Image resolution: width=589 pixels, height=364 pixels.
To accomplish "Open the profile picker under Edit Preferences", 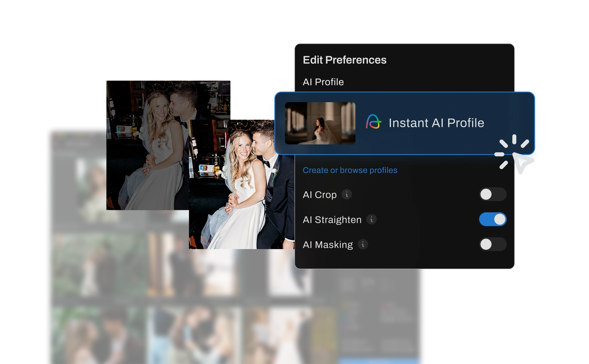I will (x=405, y=123).
